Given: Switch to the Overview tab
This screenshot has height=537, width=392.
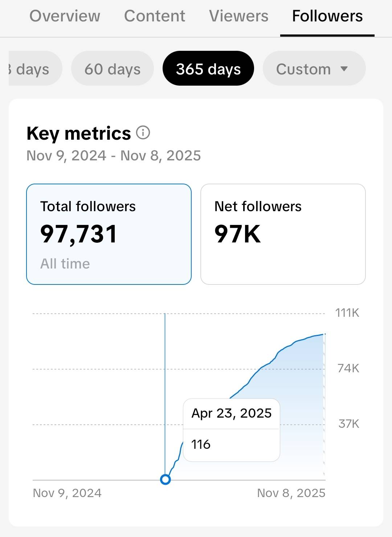Looking at the screenshot, I should tap(65, 16).
